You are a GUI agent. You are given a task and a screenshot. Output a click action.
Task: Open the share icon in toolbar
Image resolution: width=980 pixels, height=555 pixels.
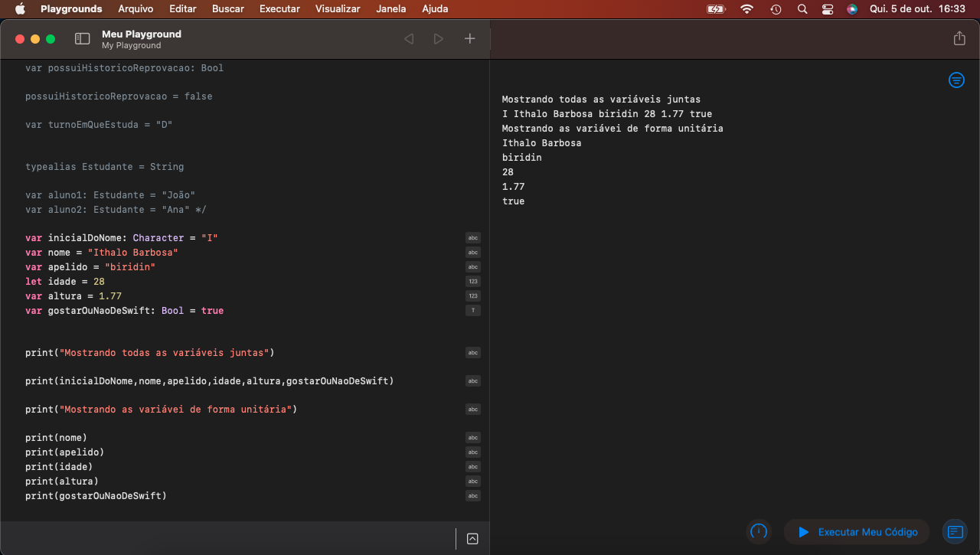[959, 38]
